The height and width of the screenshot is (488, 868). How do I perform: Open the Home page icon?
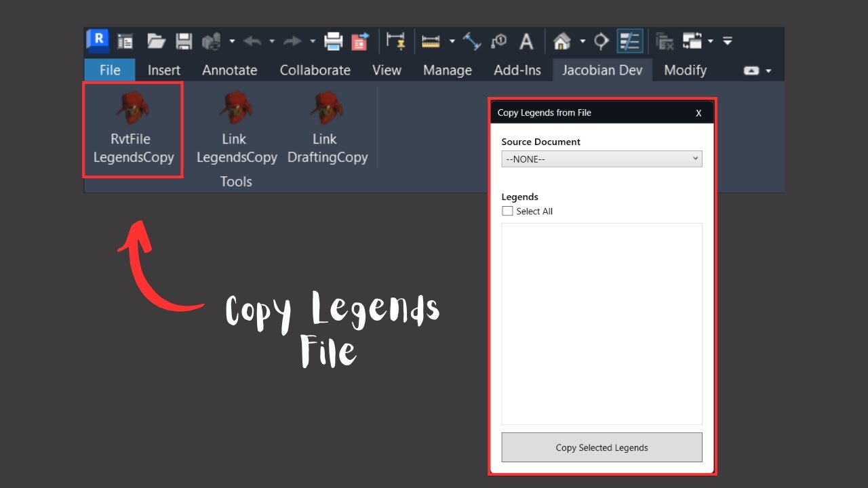tap(125, 41)
